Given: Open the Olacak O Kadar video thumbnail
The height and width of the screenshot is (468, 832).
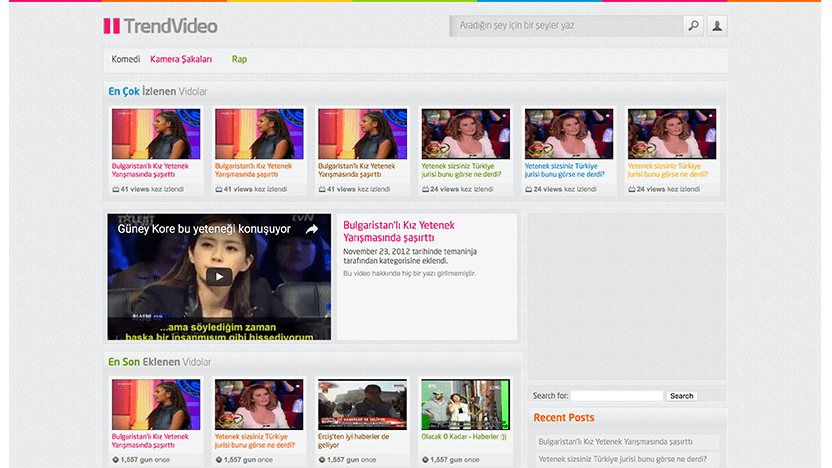Looking at the screenshot, I should 465,404.
